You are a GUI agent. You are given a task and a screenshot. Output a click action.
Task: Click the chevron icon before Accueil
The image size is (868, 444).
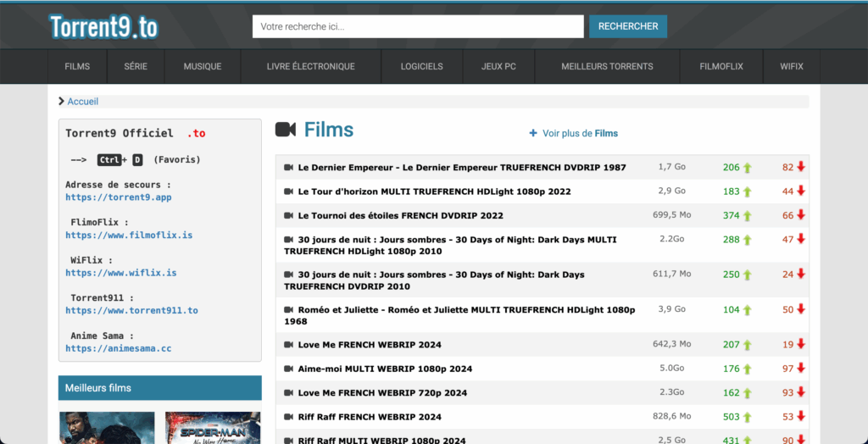click(61, 102)
